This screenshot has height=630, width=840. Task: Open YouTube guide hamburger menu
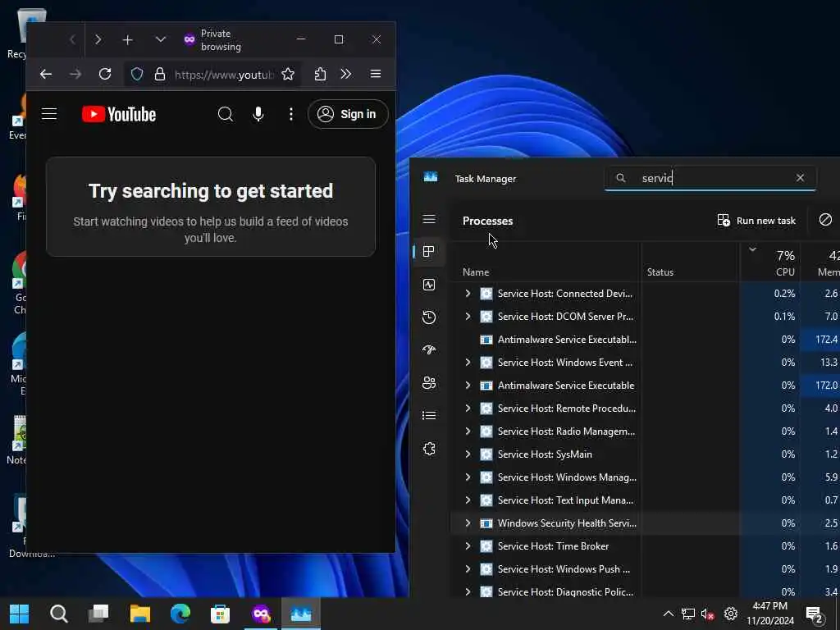49,114
